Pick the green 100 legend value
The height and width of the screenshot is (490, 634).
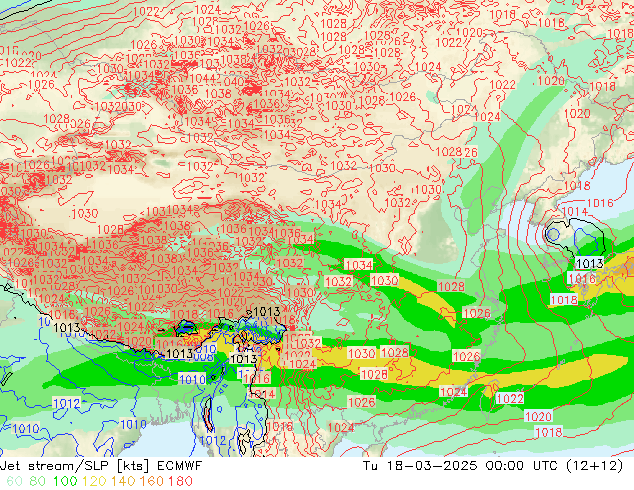65,481
